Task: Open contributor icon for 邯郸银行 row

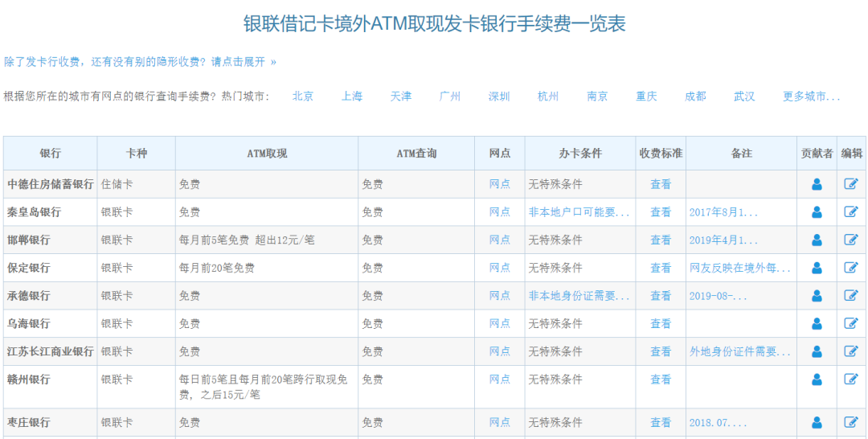Action: point(817,240)
